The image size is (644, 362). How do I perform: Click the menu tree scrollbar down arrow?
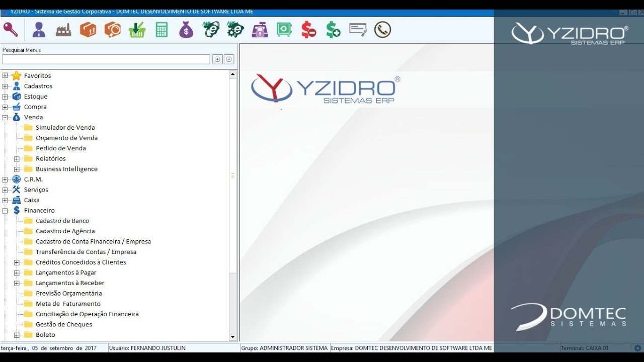click(232, 337)
